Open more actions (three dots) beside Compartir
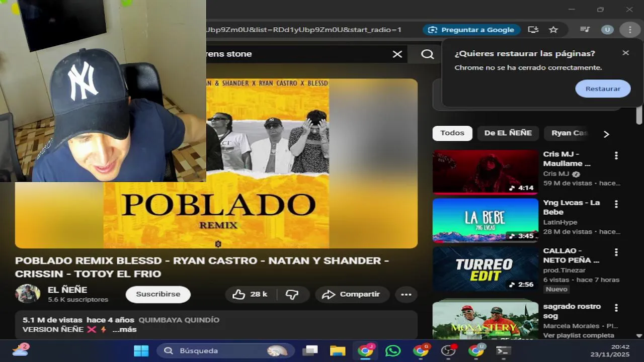This screenshot has width=644, height=362. pyautogui.click(x=406, y=295)
